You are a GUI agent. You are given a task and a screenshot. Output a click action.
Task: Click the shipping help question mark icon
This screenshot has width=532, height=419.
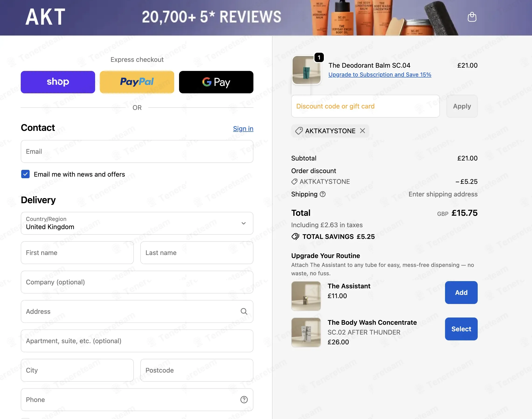pyautogui.click(x=323, y=194)
